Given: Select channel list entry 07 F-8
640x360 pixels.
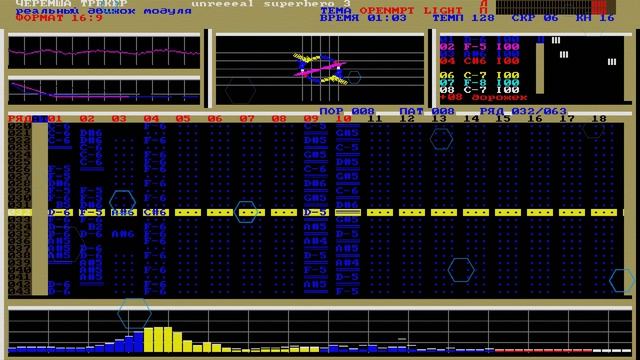Looking at the screenshot, I should 480,83.
